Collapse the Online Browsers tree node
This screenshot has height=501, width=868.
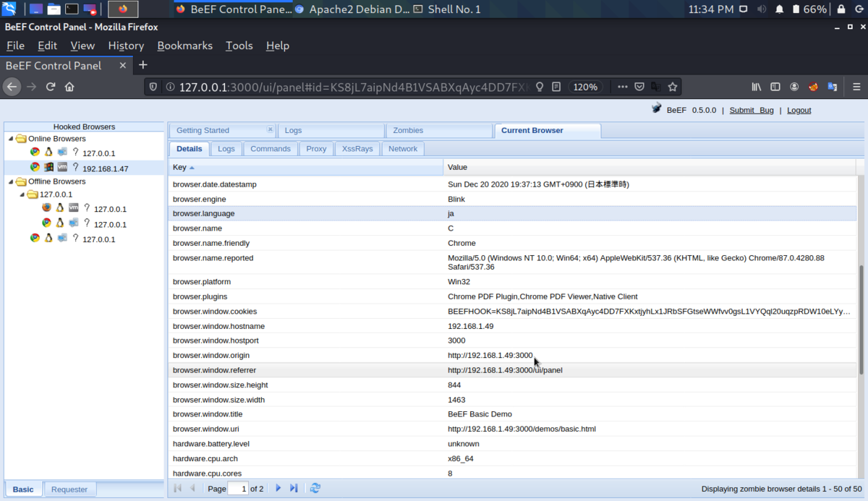[10, 139]
